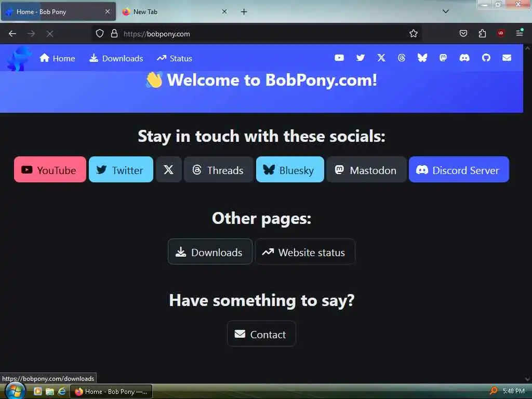Image resolution: width=532 pixels, height=399 pixels.
Task: Open Downloads button under Other pages
Action: 210,252
